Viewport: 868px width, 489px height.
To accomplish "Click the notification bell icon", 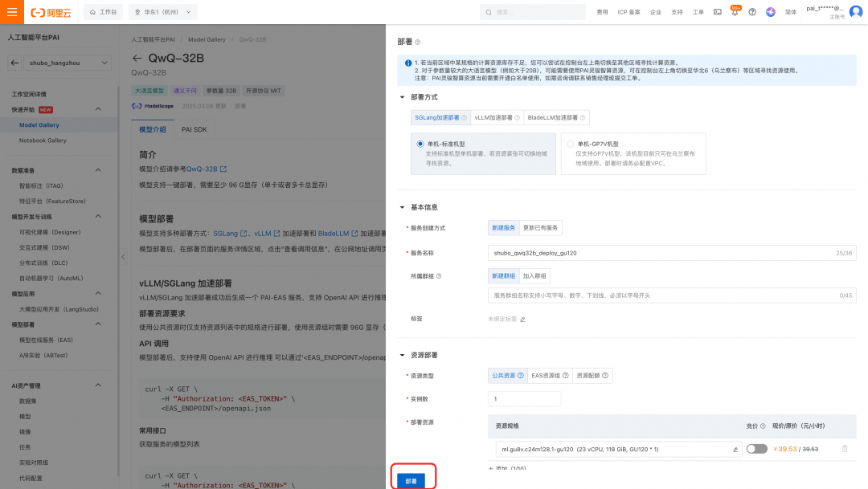I will pyautogui.click(x=735, y=12).
